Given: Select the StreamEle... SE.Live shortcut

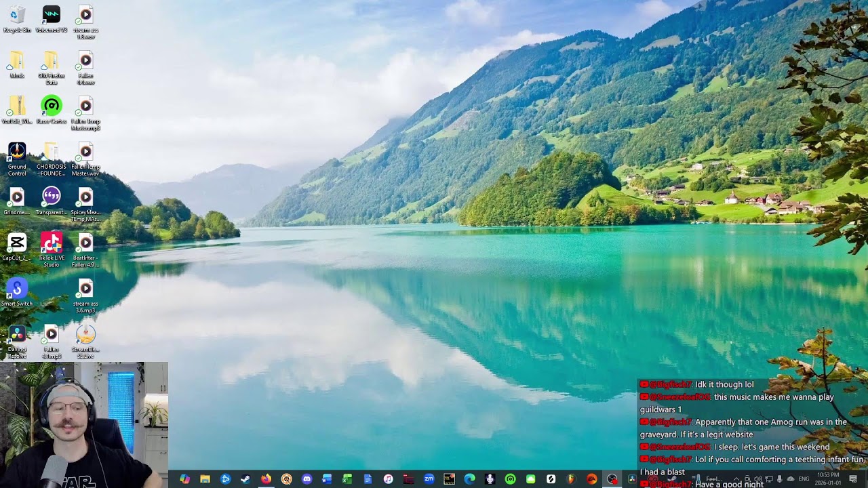Looking at the screenshot, I should pos(85,341).
